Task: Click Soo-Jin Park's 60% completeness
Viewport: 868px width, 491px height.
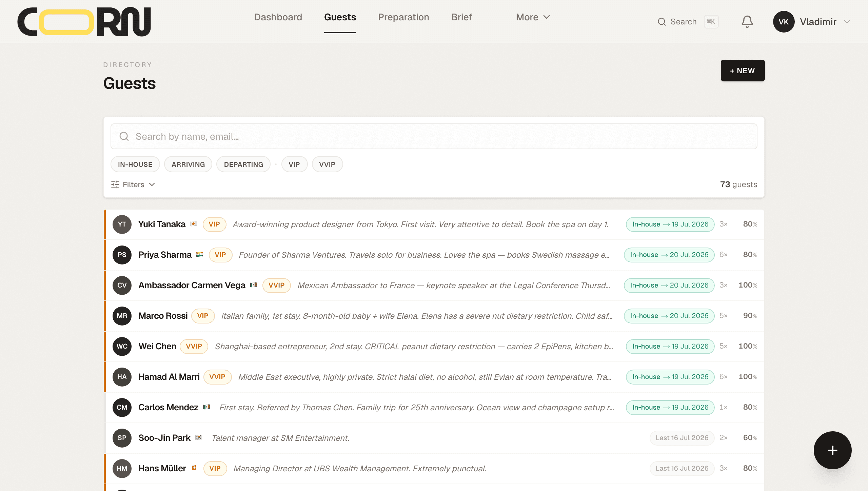Action: [x=750, y=438]
